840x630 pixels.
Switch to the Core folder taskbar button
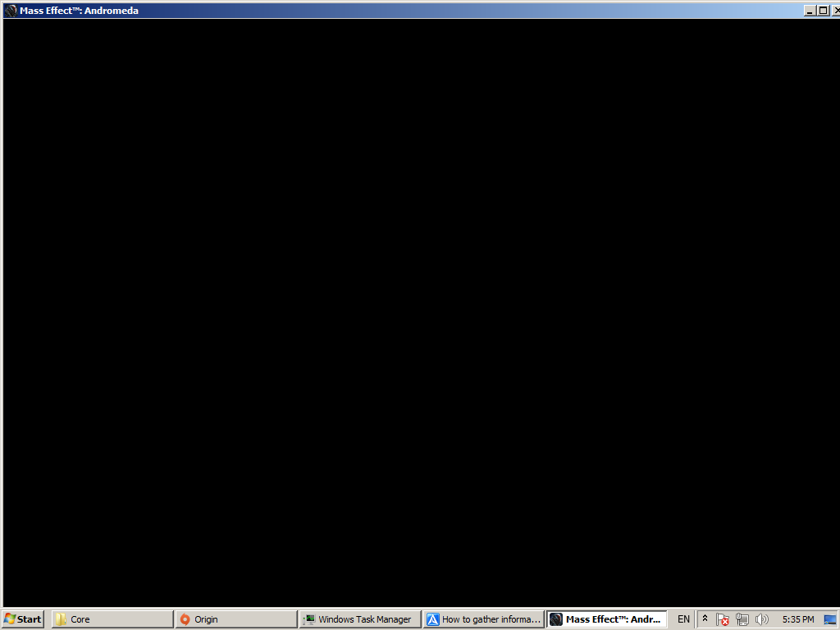[x=112, y=619]
